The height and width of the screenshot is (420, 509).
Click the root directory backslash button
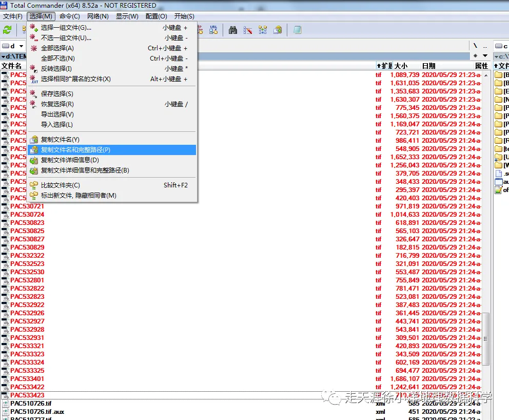coord(475,46)
